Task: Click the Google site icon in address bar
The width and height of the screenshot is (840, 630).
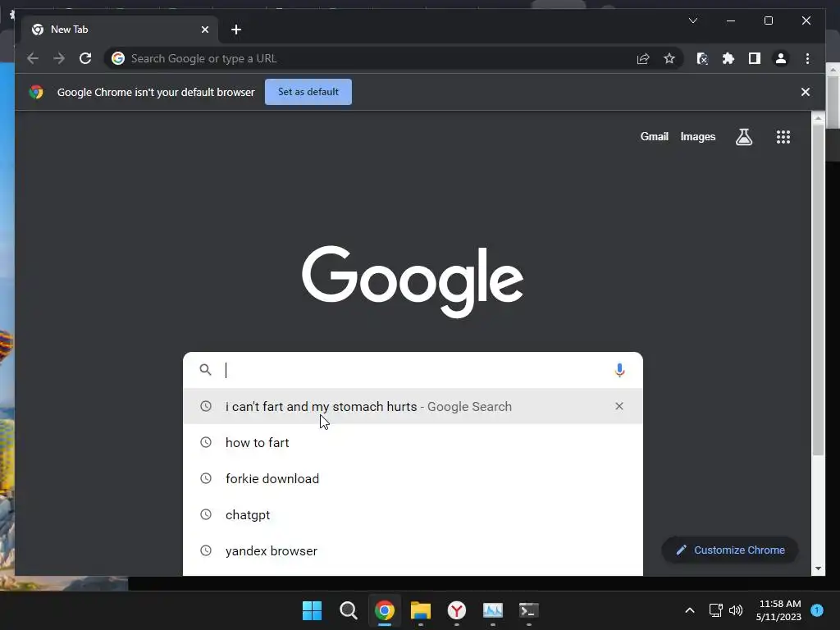Action: pos(118,58)
